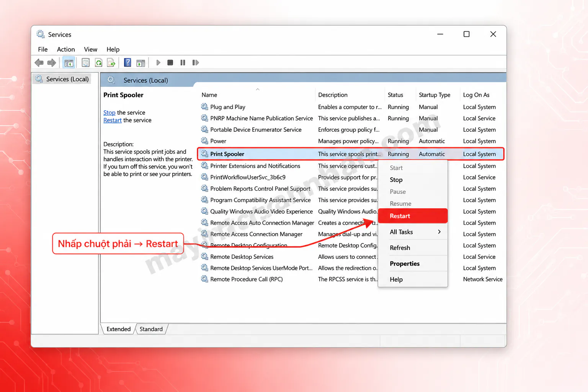The height and width of the screenshot is (392, 588).
Task: Choose Stop in the context menu
Action: pos(413,180)
